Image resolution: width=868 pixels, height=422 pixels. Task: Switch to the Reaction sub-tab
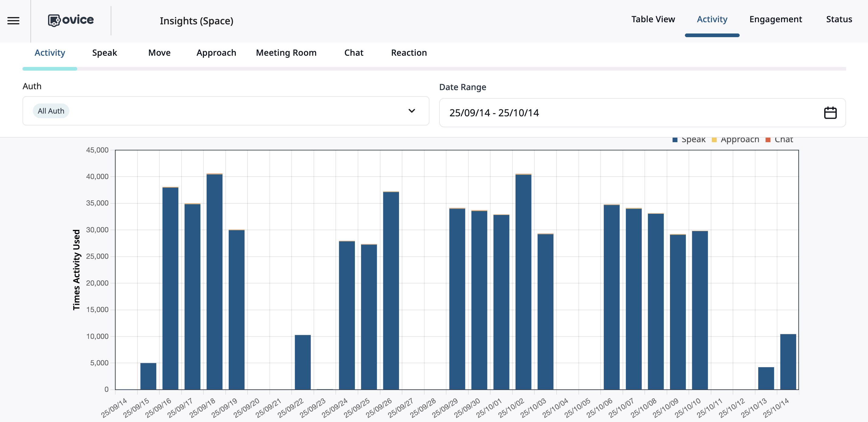pos(409,53)
